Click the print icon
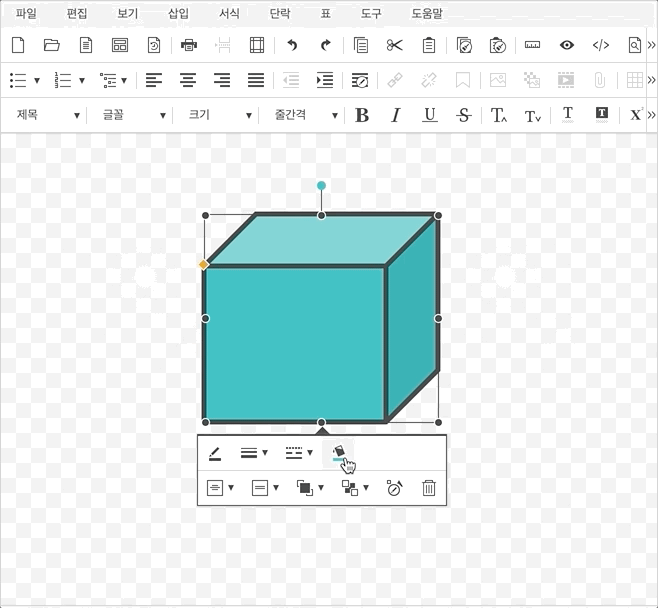 click(189, 45)
